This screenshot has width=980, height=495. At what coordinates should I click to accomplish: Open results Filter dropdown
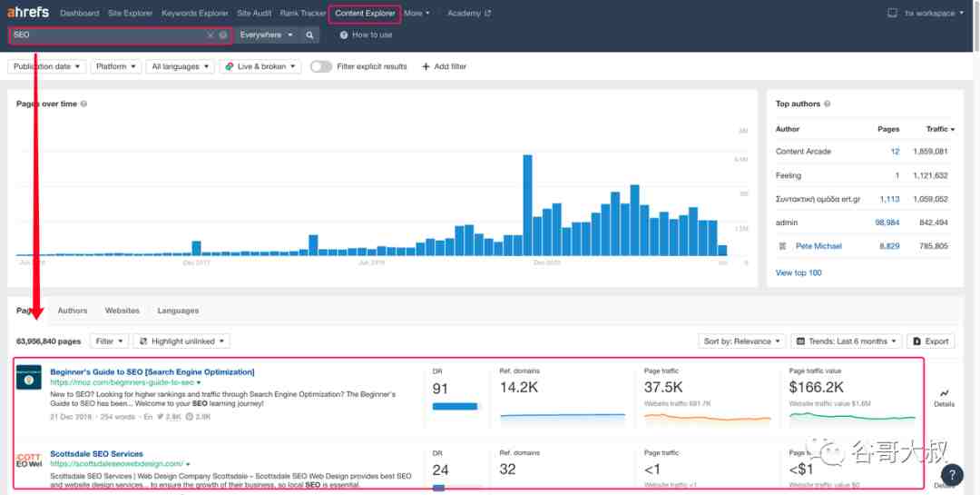click(110, 342)
